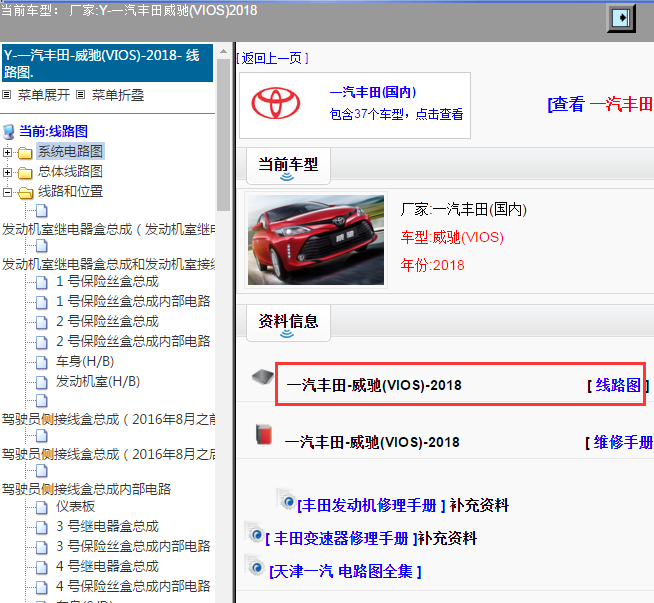
Task: Select the 系统电路图 tree item
Action: (70, 151)
